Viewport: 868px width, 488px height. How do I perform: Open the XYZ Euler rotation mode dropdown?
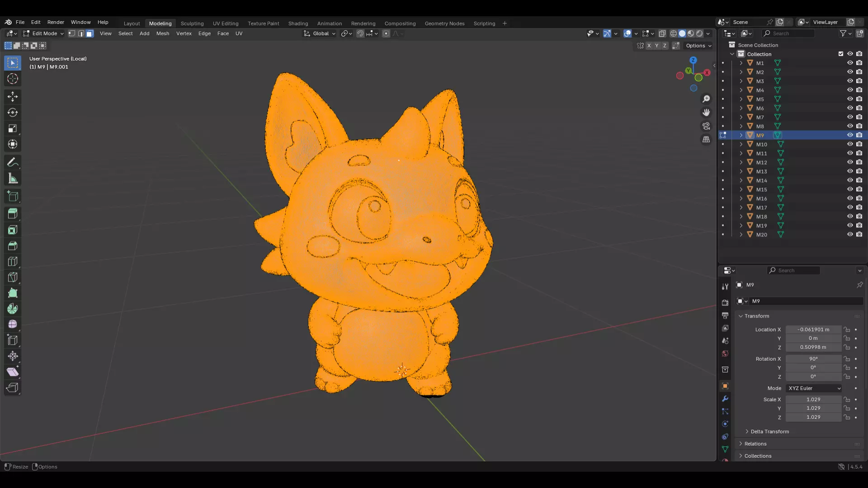[814, 388]
